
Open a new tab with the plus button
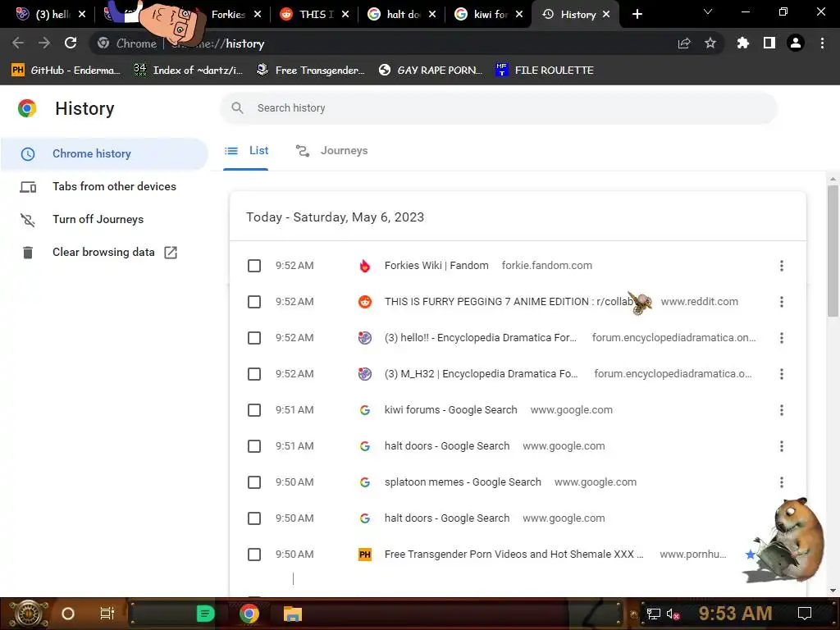637,15
